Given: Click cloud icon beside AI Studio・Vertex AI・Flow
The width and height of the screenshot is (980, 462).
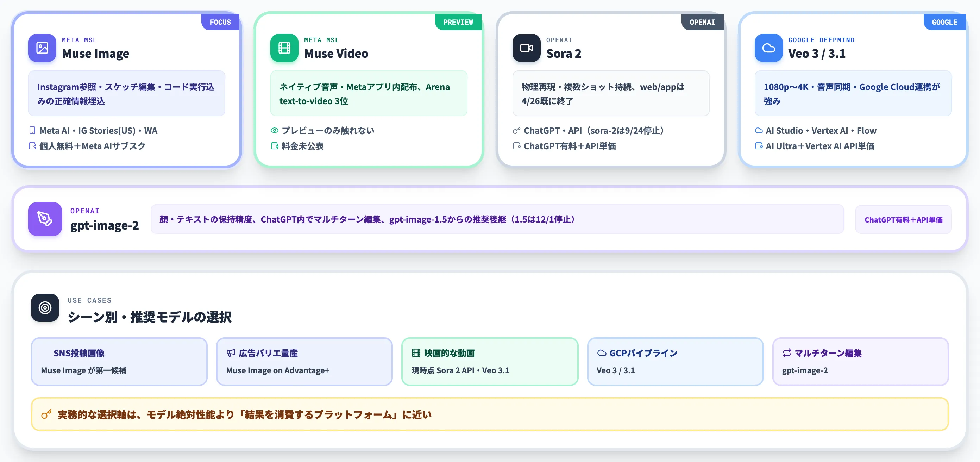Looking at the screenshot, I should (x=759, y=131).
